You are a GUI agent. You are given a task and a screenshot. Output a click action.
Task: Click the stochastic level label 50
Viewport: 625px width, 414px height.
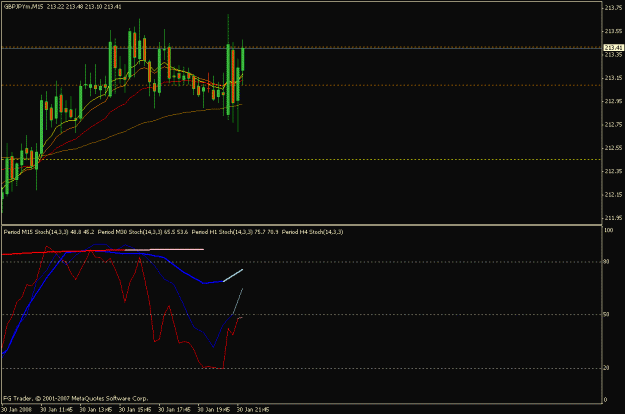click(x=606, y=314)
